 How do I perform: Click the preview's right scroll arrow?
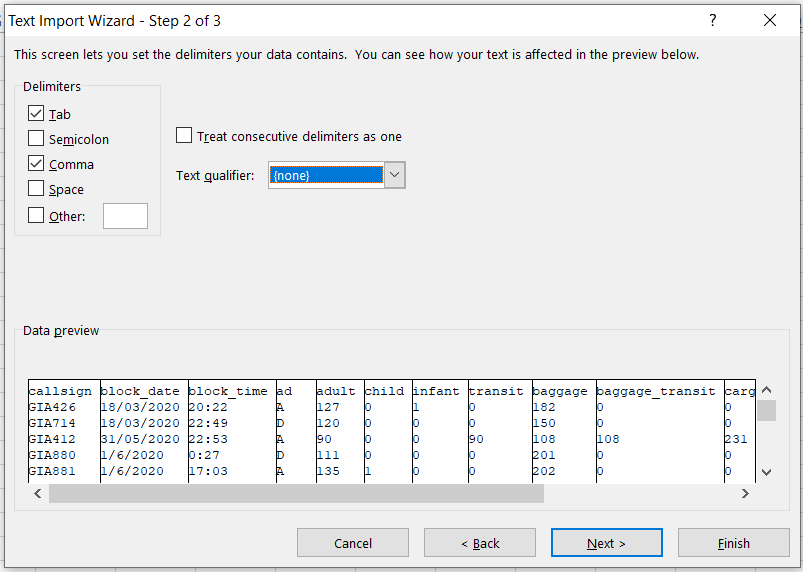(x=745, y=494)
